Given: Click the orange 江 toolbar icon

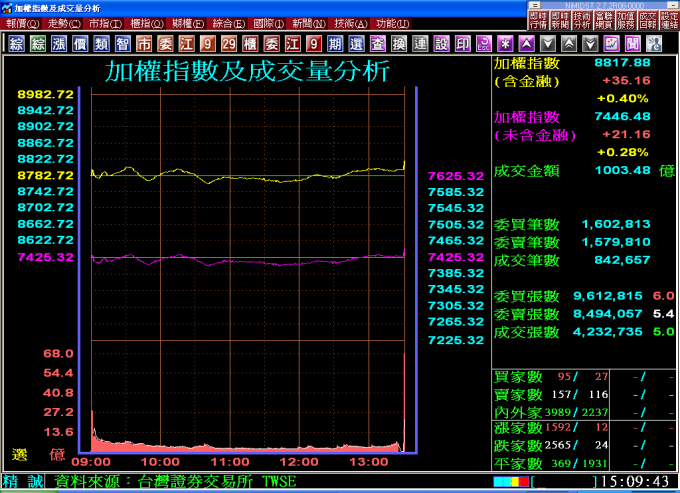Looking at the screenshot, I should pyautogui.click(x=186, y=44).
